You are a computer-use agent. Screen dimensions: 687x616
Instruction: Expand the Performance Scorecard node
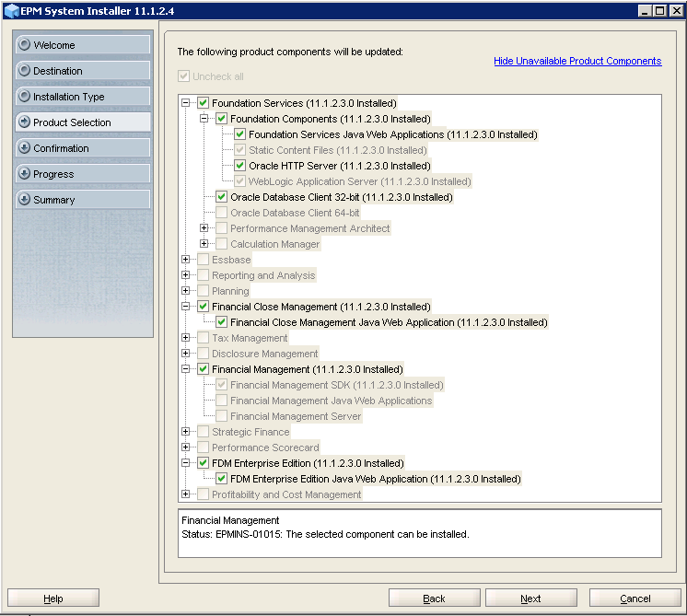(186, 447)
